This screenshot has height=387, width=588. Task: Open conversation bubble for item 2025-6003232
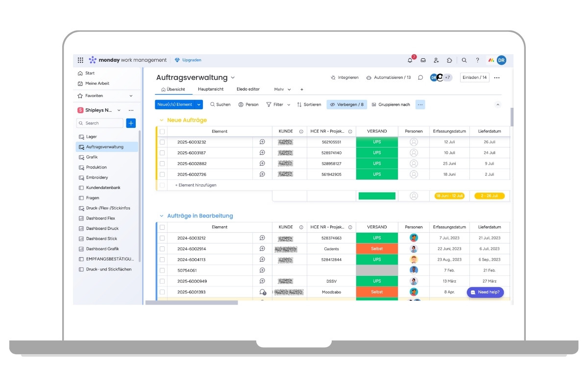[262, 142]
